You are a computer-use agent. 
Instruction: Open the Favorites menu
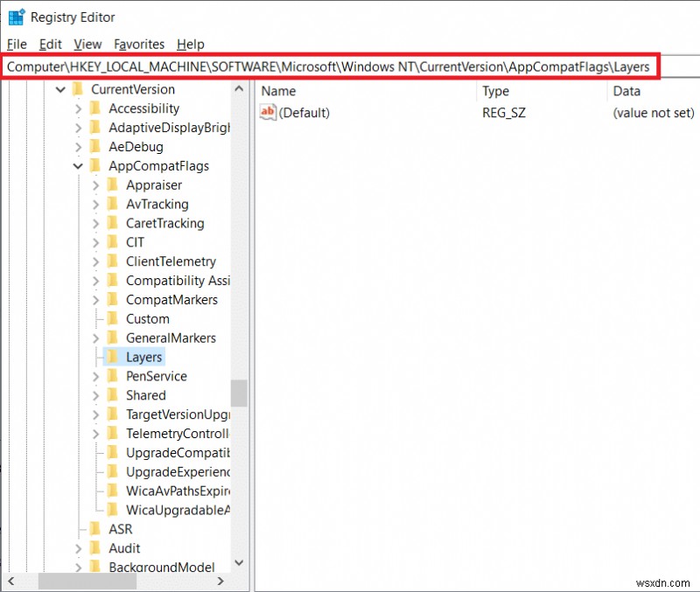click(x=139, y=44)
